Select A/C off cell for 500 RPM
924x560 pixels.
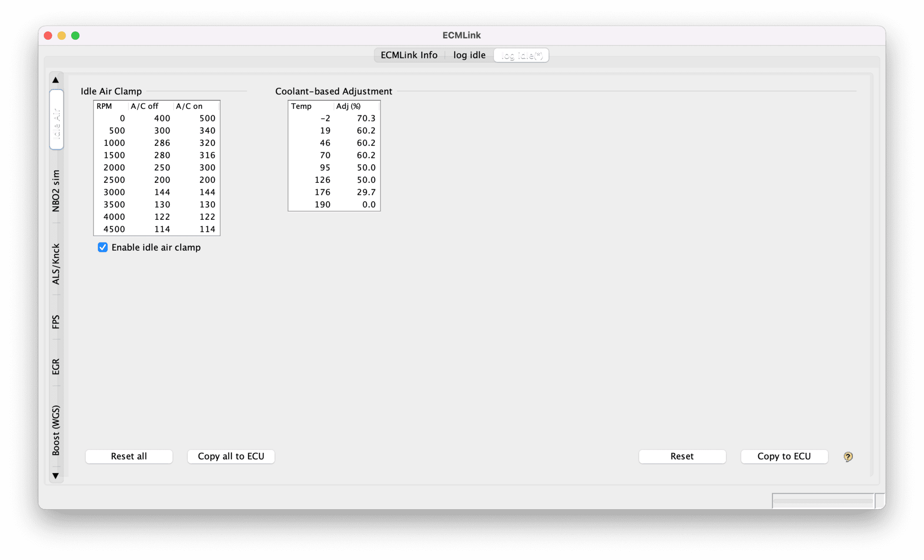(x=151, y=131)
